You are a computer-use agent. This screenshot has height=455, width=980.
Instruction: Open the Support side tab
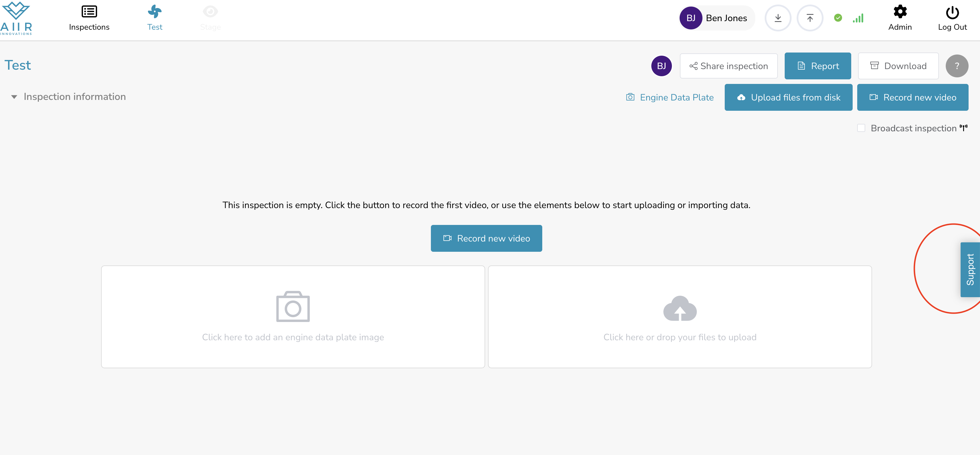click(x=970, y=269)
